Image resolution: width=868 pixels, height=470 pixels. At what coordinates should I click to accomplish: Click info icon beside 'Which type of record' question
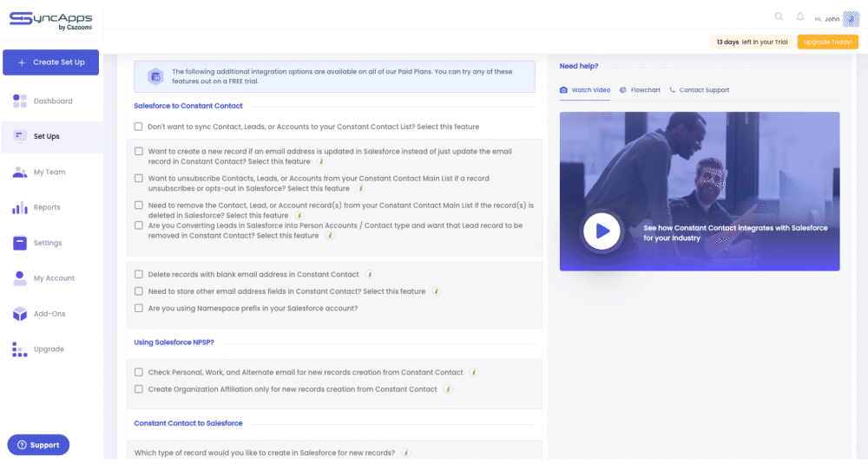[405, 453]
